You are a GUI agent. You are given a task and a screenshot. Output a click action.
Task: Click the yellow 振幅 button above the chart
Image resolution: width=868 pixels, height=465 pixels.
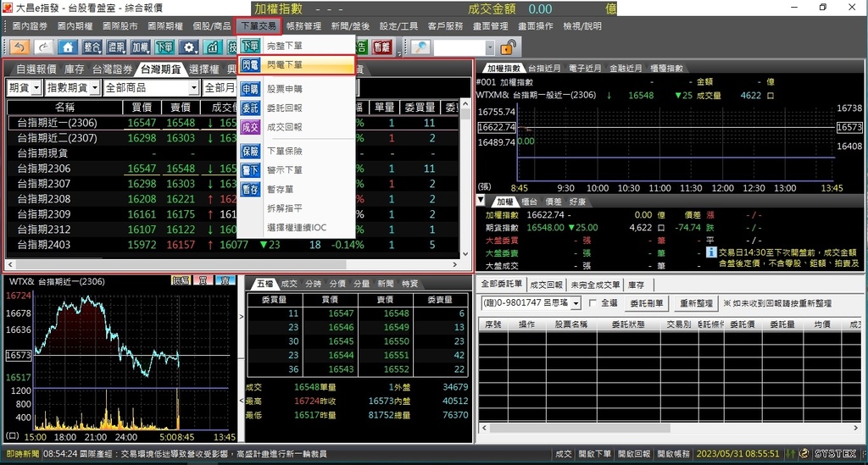[x=181, y=281]
